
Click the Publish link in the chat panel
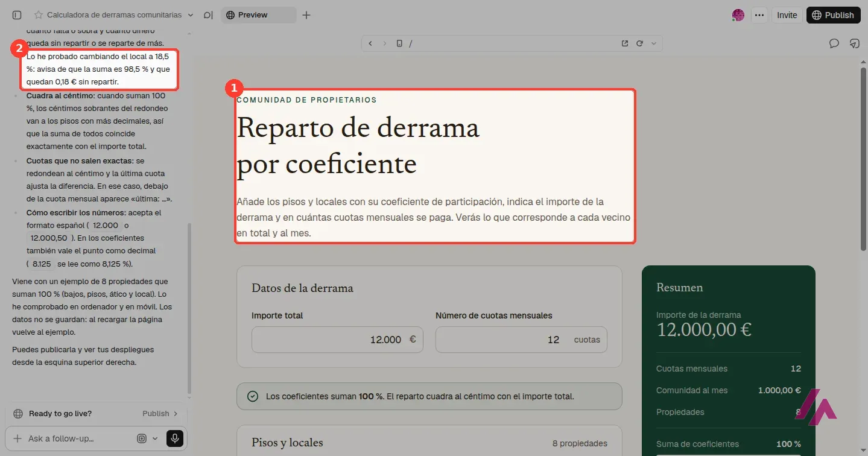[160, 414]
